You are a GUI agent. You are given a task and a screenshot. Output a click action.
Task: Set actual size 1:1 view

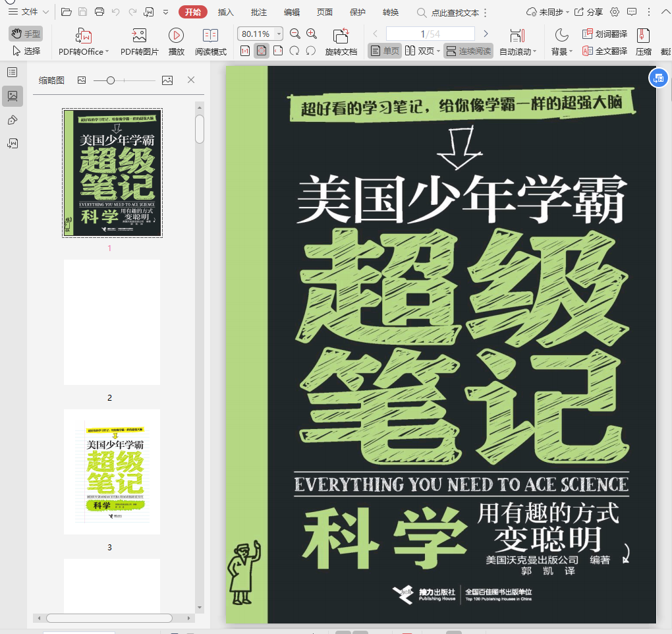tap(245, 51)
